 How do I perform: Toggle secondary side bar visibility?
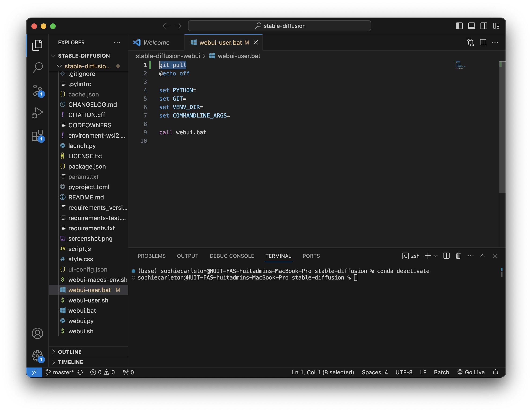click(x=484, y=26)
